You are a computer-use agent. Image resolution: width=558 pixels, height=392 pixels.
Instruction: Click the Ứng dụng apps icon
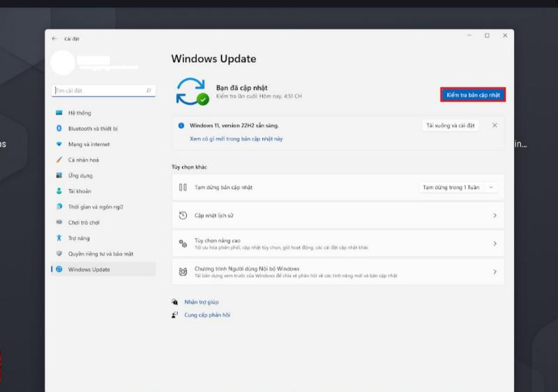pos(59,175)
